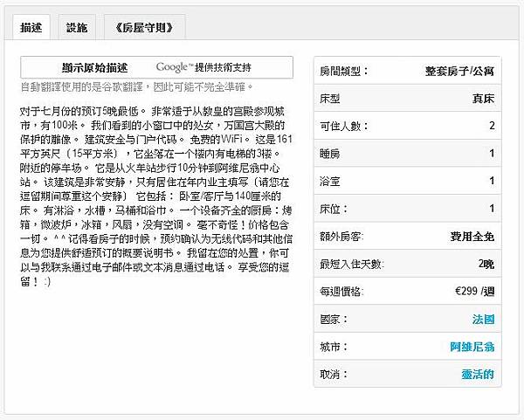Click the 睡房 row label

click(330, 154)
